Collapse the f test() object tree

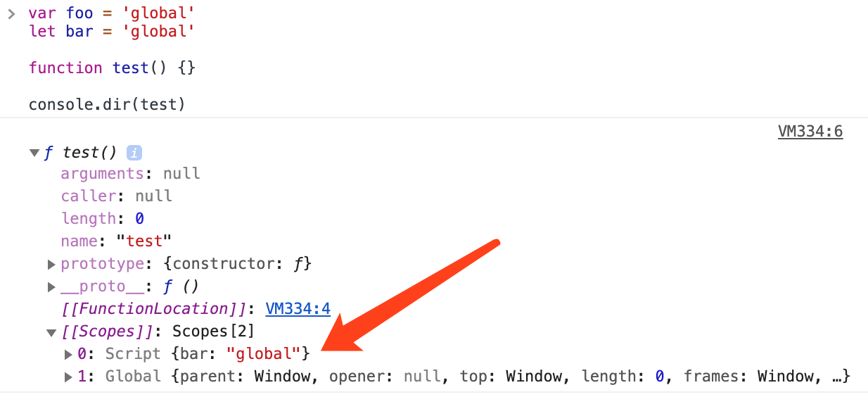pos(35,153)
